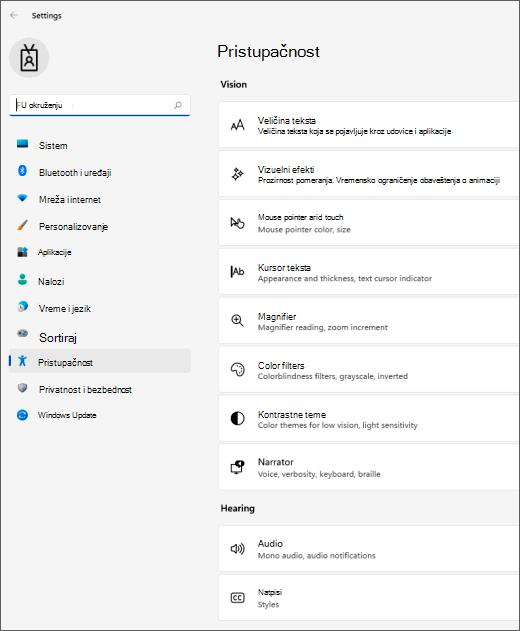Open Audio settings

(x=369, y=549)
